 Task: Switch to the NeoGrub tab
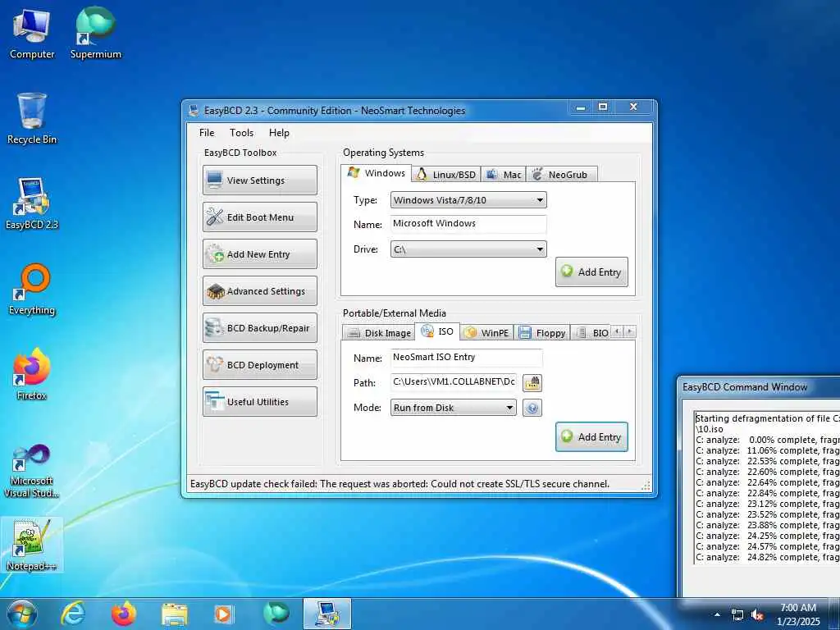click(561, 175)
